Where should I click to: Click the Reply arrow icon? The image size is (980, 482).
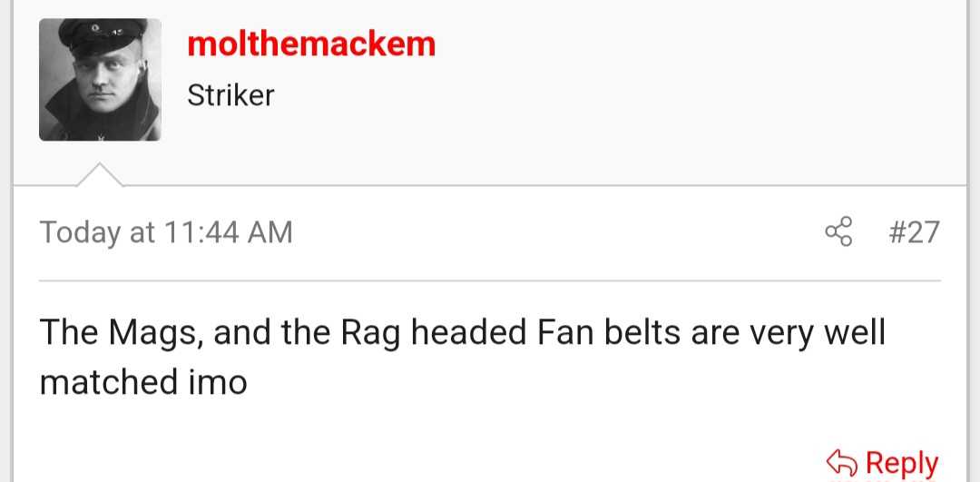(x=841, y=462)
